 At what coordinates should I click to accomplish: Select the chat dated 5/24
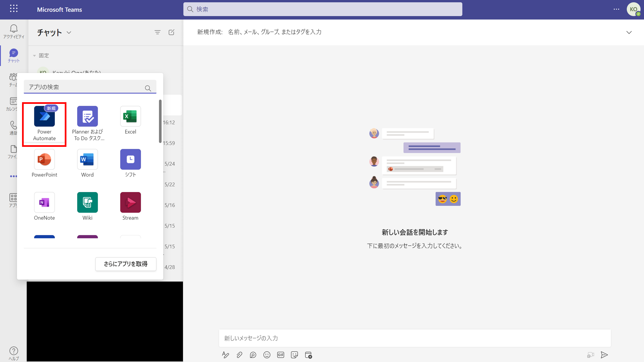[172, 164]
